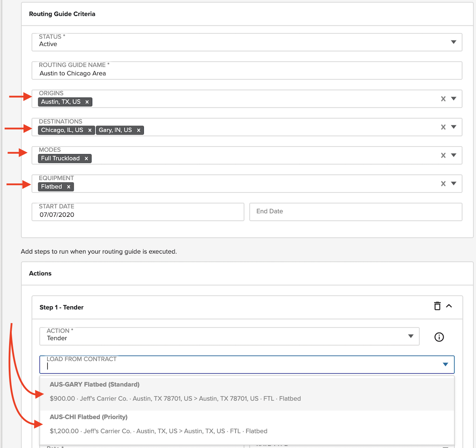Open the Modes dropdown arrow
The height and width of the screenshot is (448, 476).
454,155
